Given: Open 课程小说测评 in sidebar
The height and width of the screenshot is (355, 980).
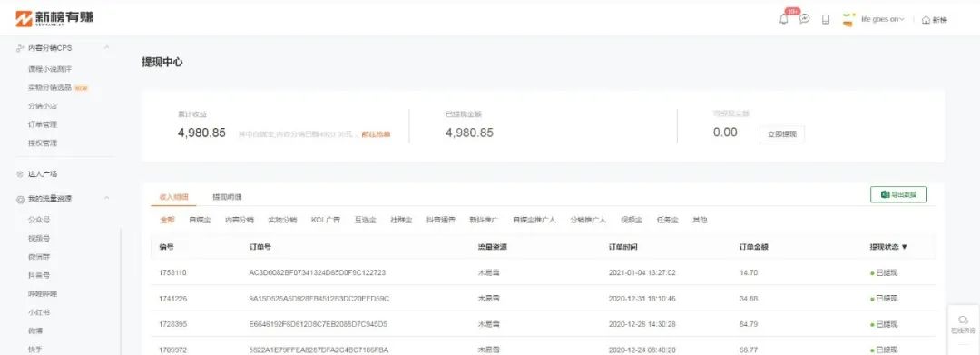Looking at the screenshot, I should (49, 69).
